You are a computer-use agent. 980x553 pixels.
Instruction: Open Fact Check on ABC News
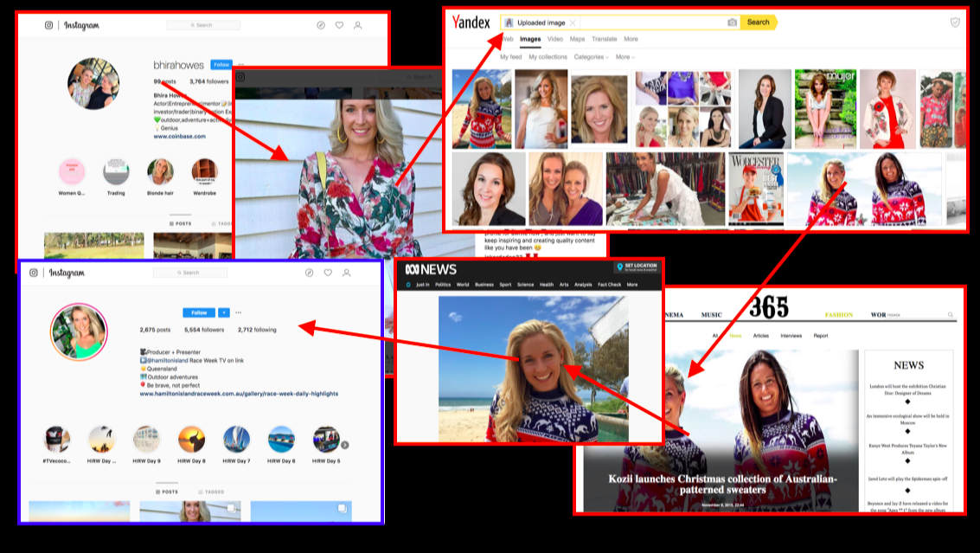pos(610,285)
